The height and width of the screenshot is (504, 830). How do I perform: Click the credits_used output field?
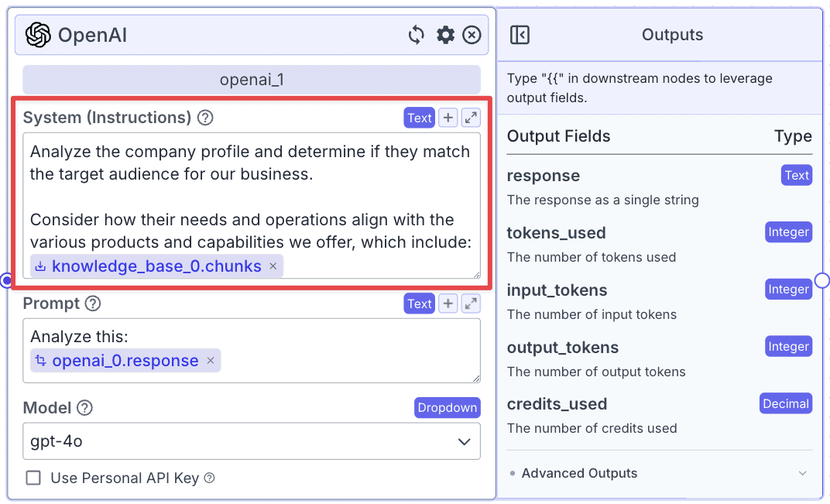click(x=557, y=404)
